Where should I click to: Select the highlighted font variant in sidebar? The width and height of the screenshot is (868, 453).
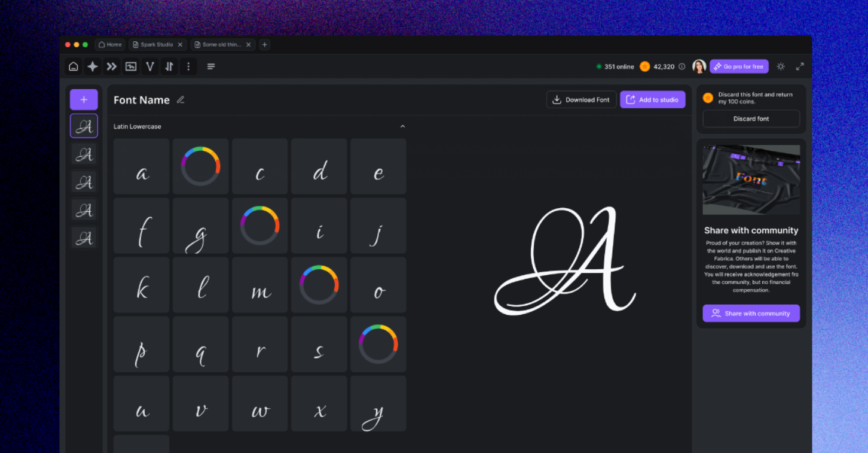(84, 126)
